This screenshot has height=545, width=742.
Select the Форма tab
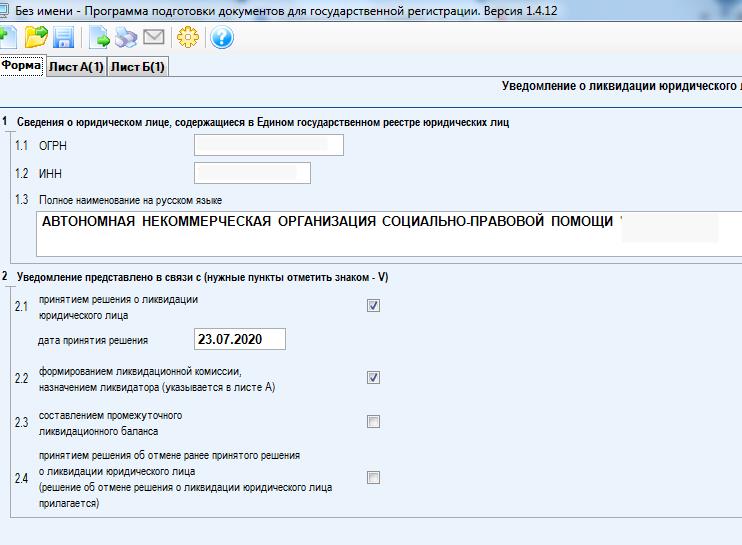click(x=21, y=66)
